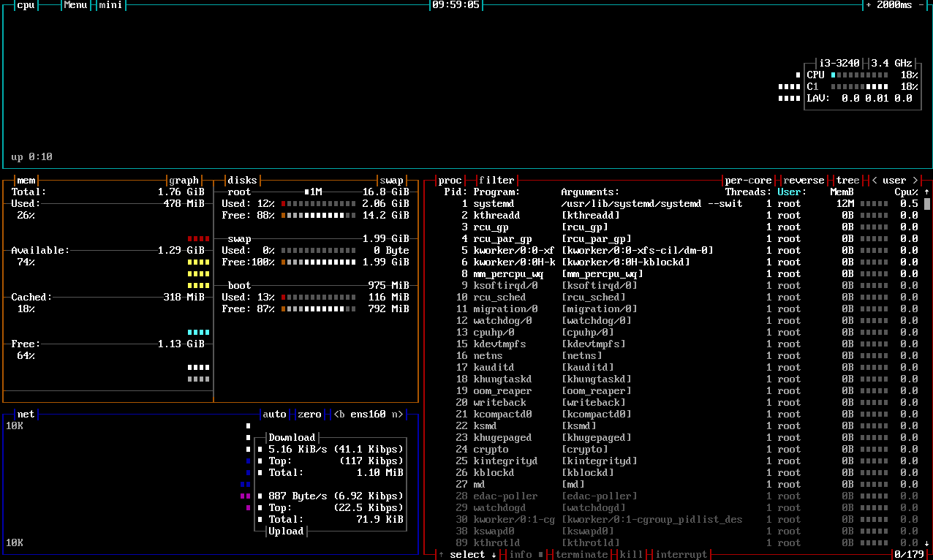Reverse the process list sort order
Viewport: 933px width, 560px height.
[x=802, y=180]
